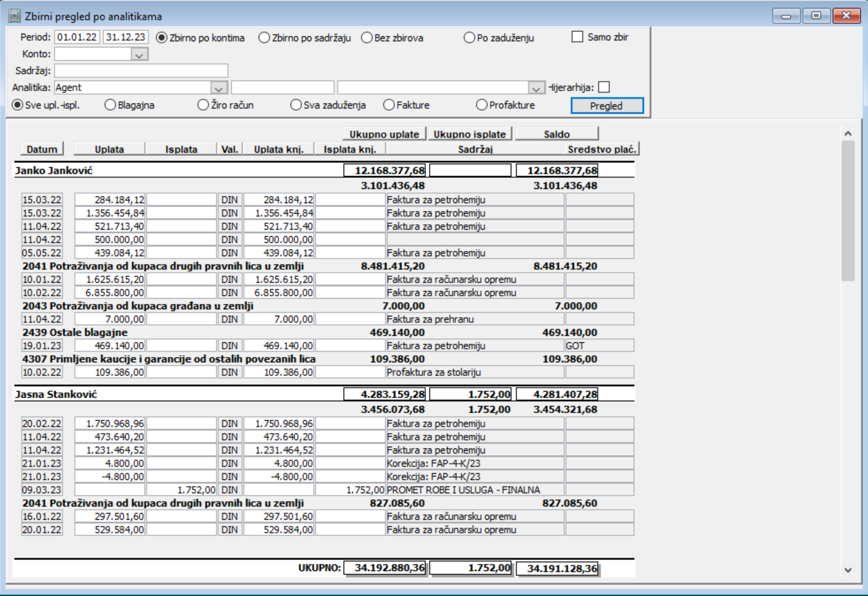Open the Konto dropdown list
868x596 pixels.
click(x=139, y=54)
